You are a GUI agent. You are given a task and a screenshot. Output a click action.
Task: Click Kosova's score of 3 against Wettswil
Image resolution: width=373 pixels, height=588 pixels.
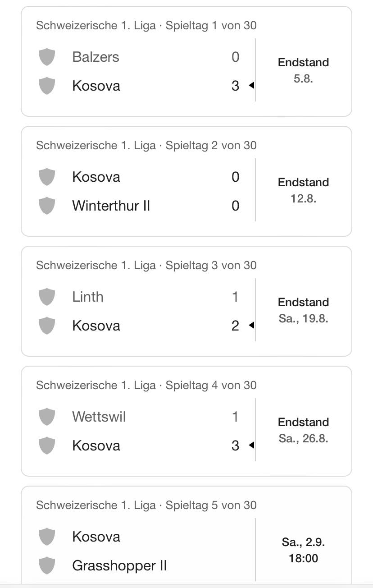click(x=235, y=446)
